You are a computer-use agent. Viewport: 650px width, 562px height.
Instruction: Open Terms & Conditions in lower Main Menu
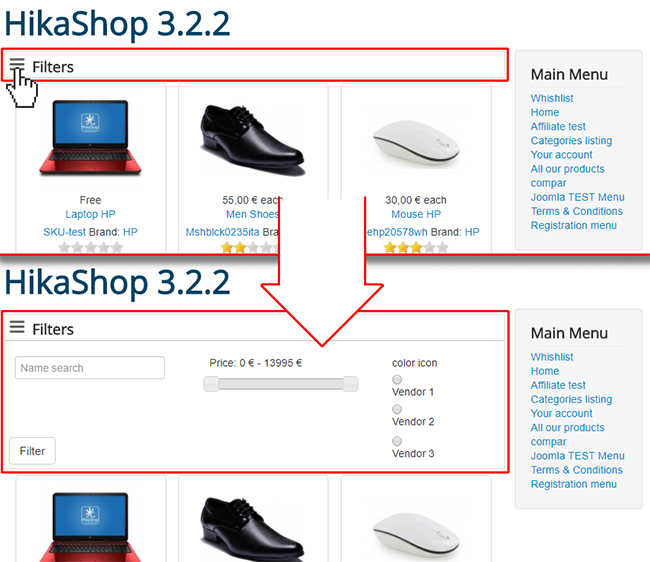click(x=577, y=470)
